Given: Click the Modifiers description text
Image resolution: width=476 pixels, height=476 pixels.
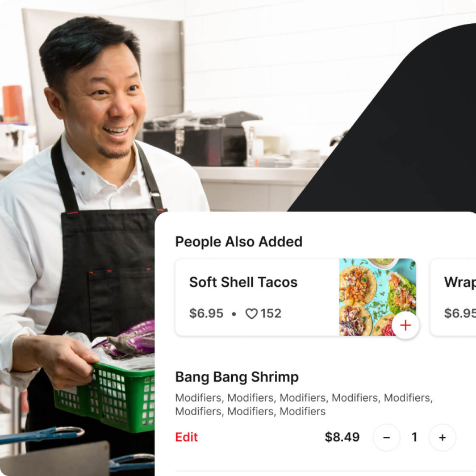Looking at the screenshot, I should tap(304, 404).
